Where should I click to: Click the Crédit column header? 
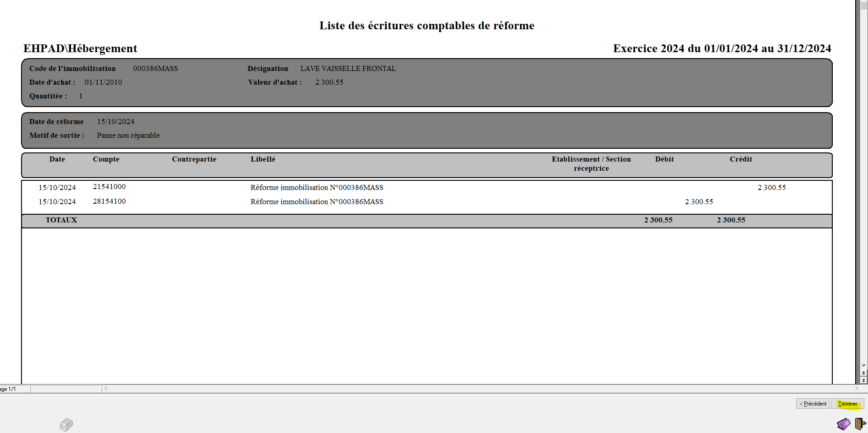[x=740, y=159]
